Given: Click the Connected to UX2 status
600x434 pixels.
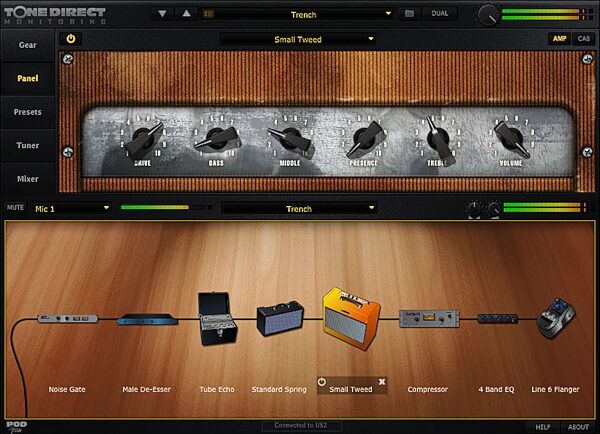Looking at the screenshot, I should 301,425.
